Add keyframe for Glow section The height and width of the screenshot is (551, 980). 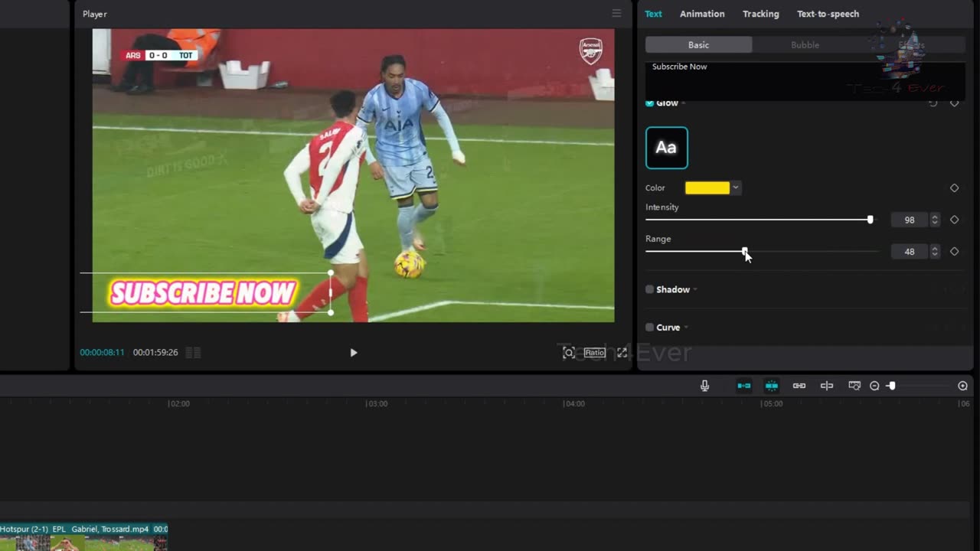click(954, 103)
